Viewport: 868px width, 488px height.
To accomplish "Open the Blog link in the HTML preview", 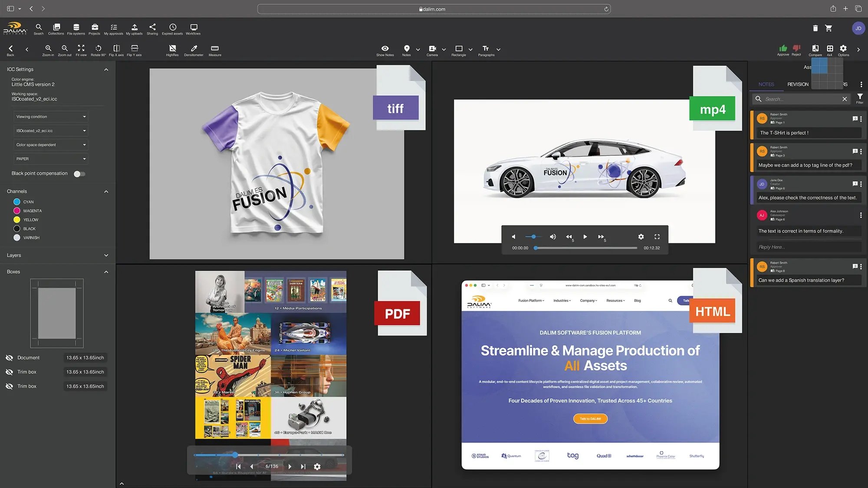I will tap(637, 301).
